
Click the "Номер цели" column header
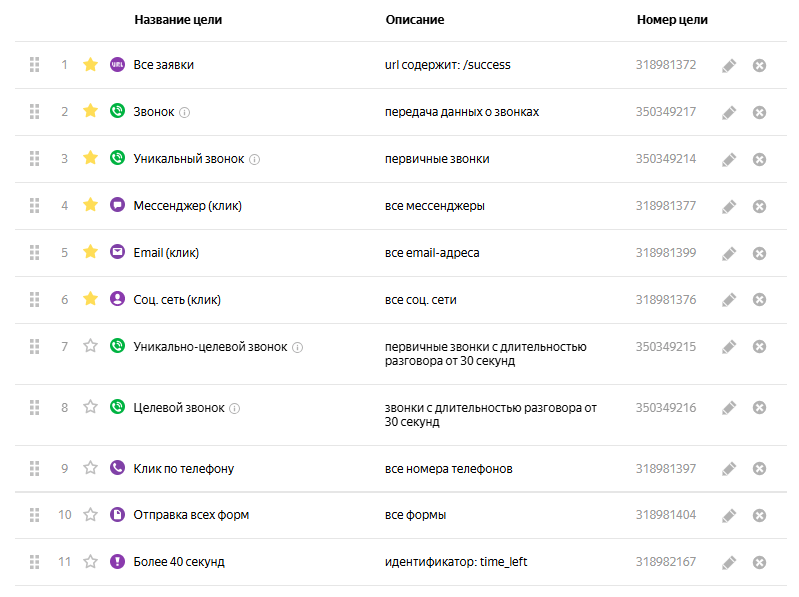pyautogui.click(x=672, y=20)
